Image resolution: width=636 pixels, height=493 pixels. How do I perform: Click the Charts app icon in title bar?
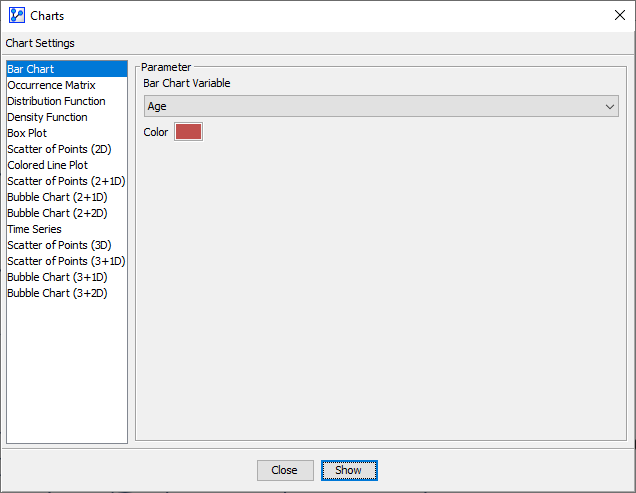(15, 15)
